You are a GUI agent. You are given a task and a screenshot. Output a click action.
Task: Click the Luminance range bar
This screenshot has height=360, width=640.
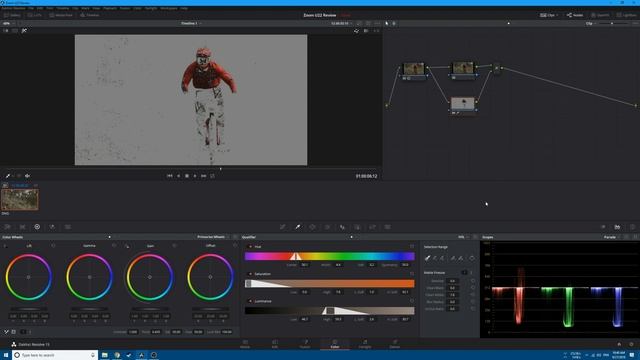(329, 311)
